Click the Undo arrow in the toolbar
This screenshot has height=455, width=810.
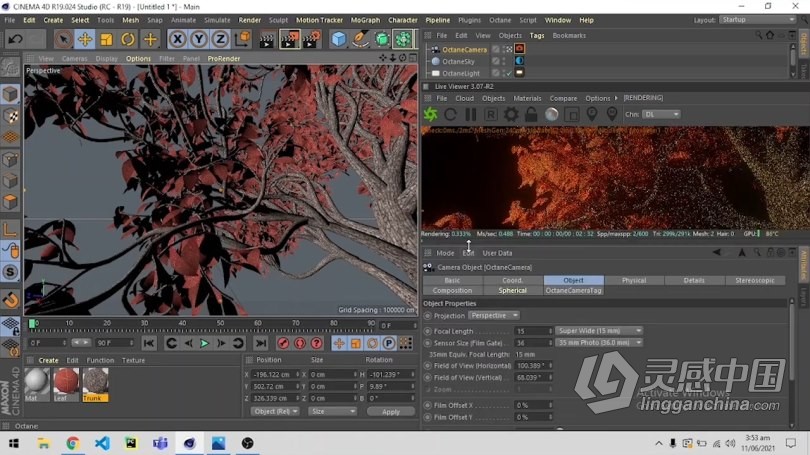(x=15, y=39)
